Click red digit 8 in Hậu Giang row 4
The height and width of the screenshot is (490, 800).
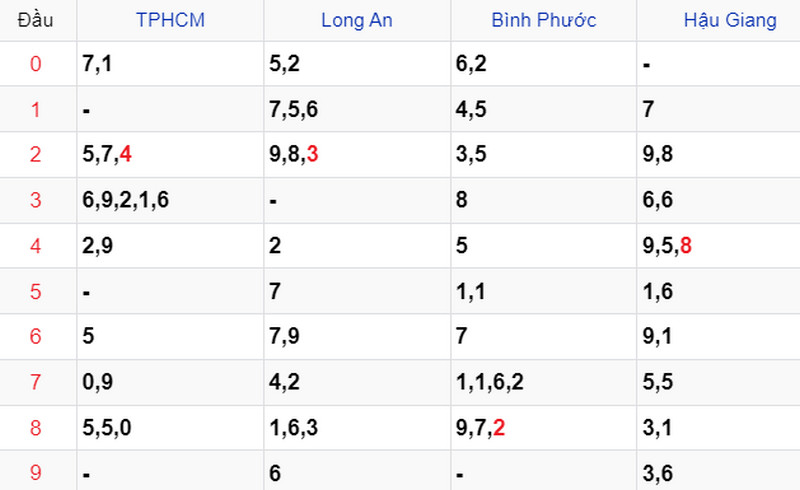[x=686, y=246]
